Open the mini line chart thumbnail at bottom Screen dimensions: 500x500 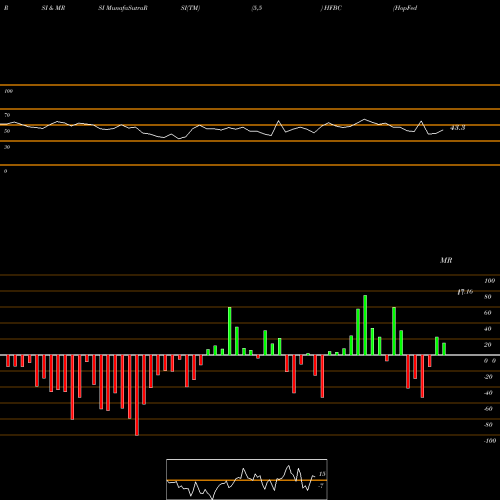click(247, 479)
